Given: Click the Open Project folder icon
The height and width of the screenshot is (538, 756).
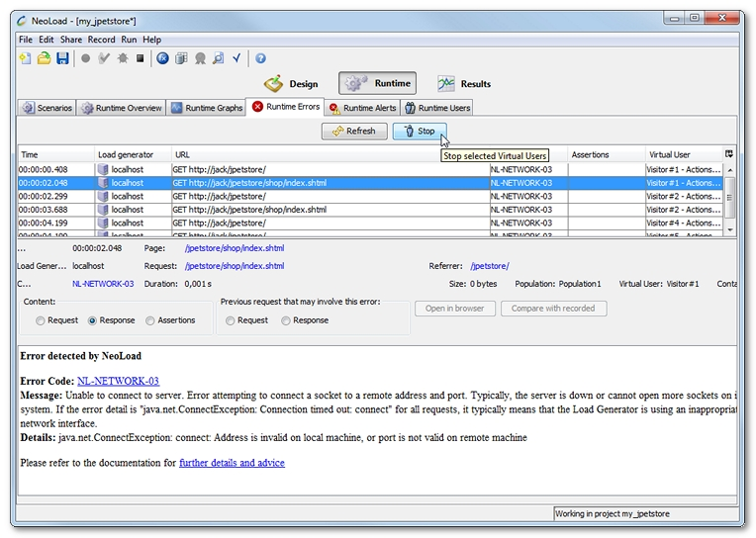Looking at the screenshot, I should [44, 59].
